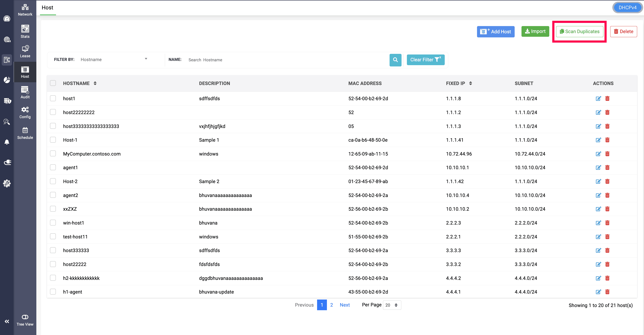Select the host22222222 row checkbox
This screenshot has width=644, height=335.
(x=53, y=112)
